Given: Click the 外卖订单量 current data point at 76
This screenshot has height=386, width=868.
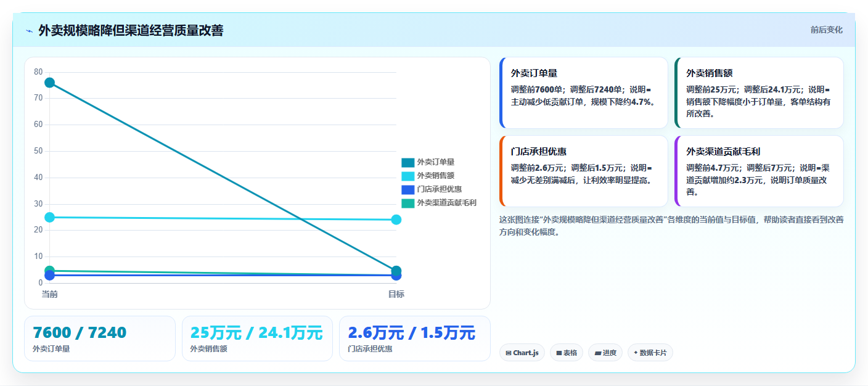Looking at the screenshot, I should click(50, 83).
